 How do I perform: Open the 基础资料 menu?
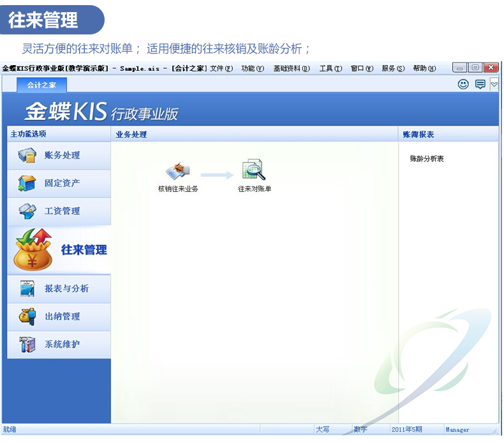pos(291,68)
